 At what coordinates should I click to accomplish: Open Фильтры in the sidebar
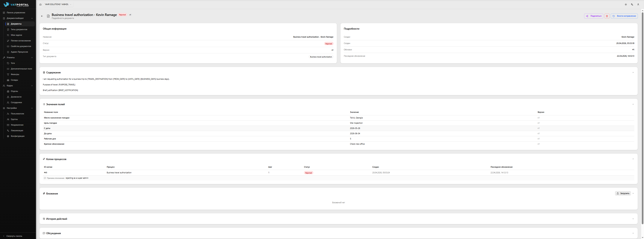(x=15, y=74)
